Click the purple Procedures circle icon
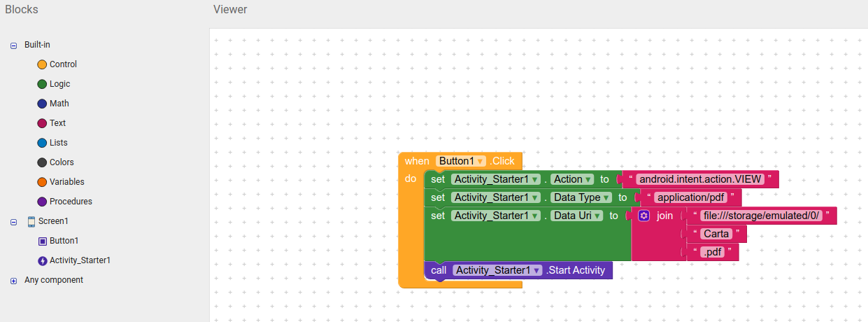This screenshot has width=868, height=322. [x=42, y=202]
